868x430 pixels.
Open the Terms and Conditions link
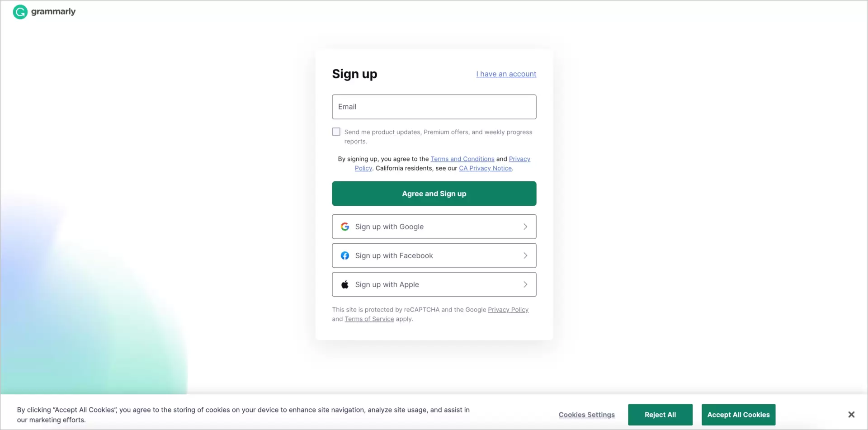(x=462, y=159)
